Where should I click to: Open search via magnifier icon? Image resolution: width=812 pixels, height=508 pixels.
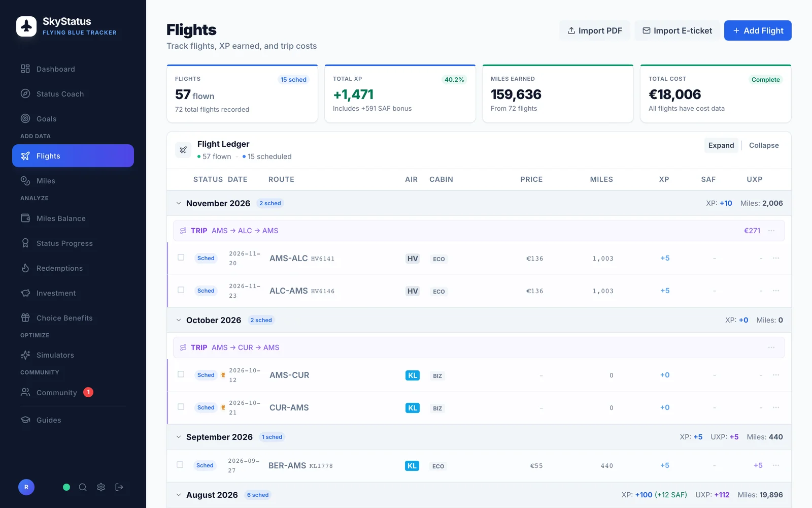[83, 487]
